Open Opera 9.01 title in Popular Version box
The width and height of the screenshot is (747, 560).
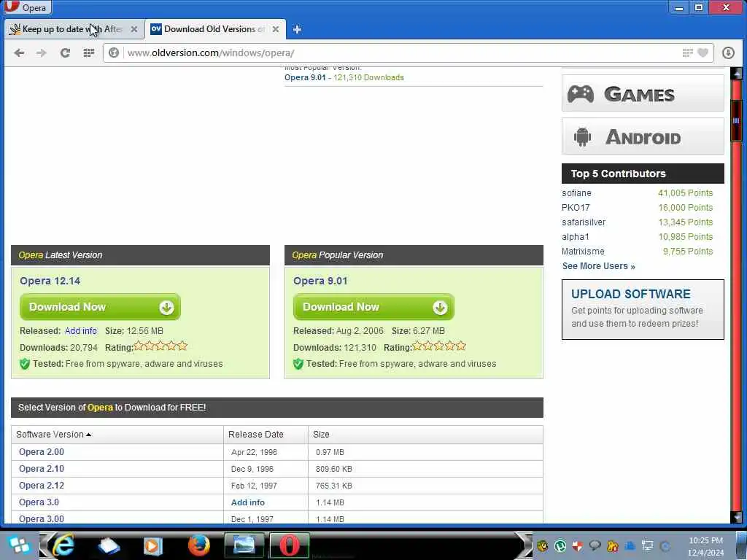point(320,281)
